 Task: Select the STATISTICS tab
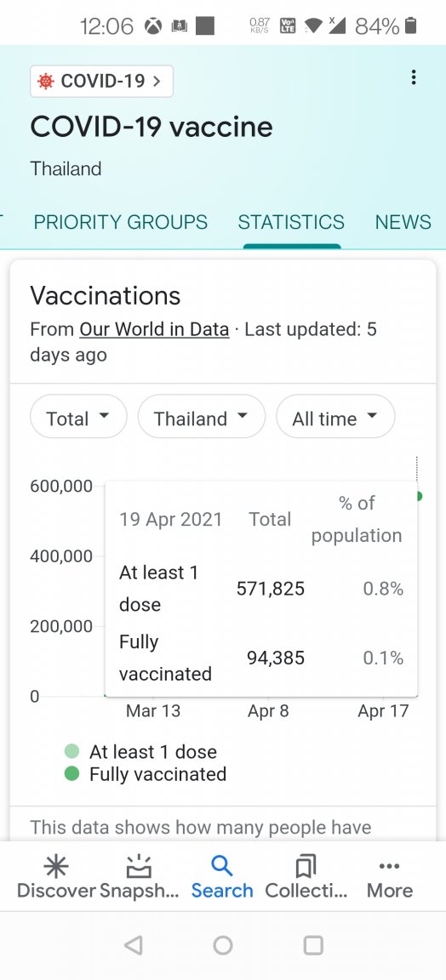point(291,222)
